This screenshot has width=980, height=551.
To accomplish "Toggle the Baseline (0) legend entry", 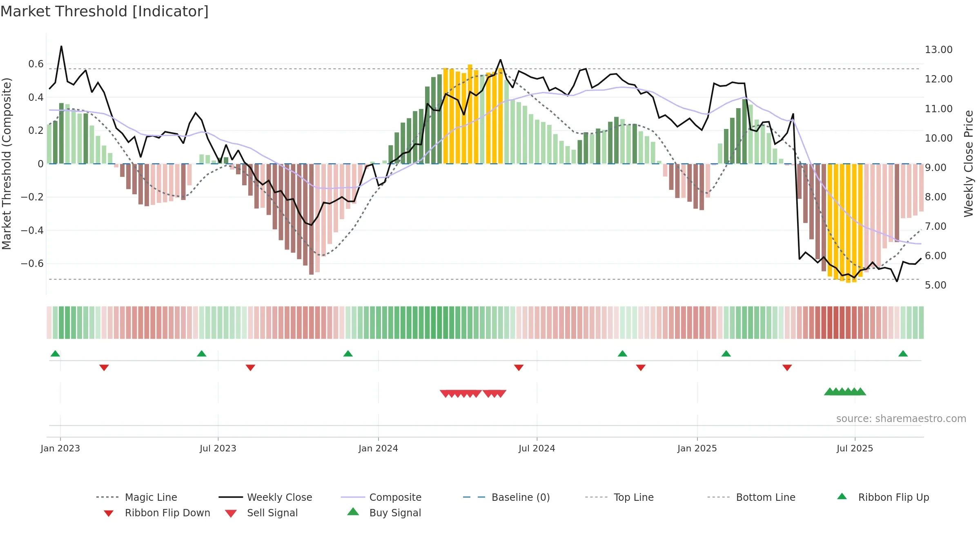I will (506, 497).
